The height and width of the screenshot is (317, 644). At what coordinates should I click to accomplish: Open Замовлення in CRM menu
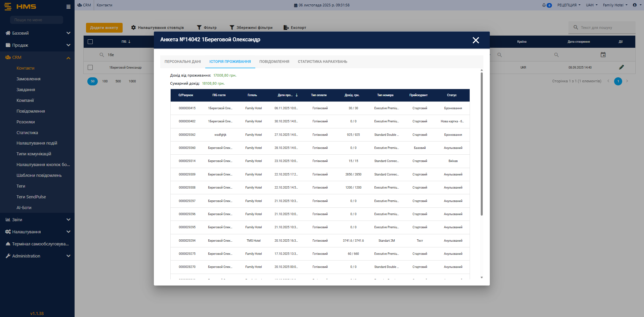pos(29,79)
